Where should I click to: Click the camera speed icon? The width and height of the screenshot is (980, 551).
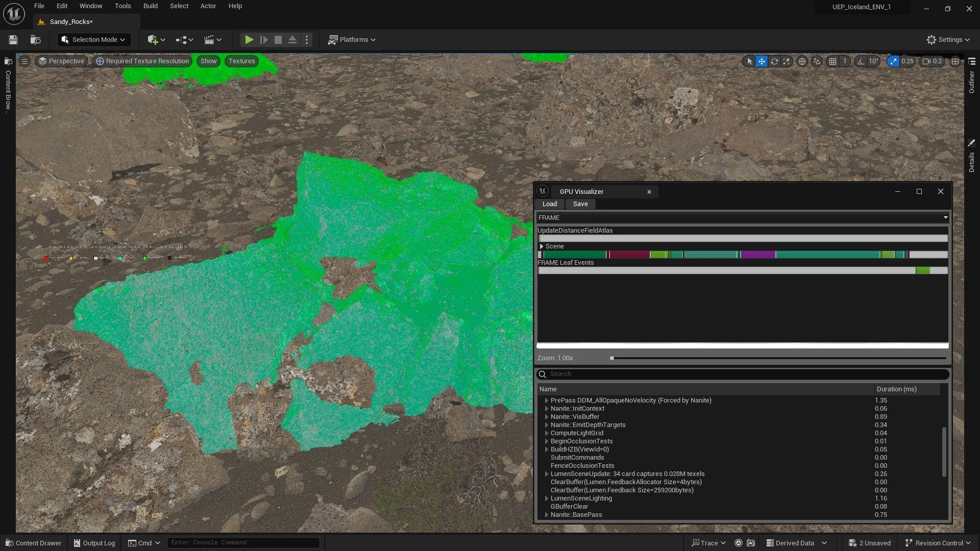(x=926, y=61)
